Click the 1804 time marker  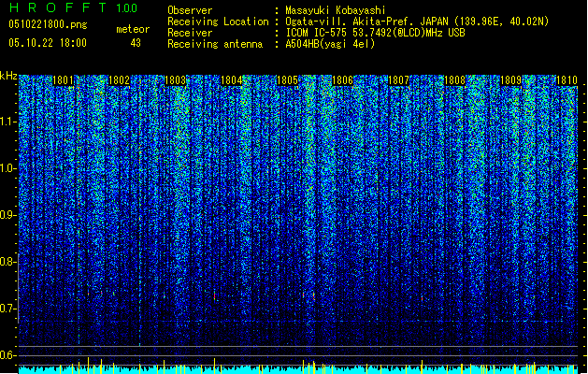[232, 80]
